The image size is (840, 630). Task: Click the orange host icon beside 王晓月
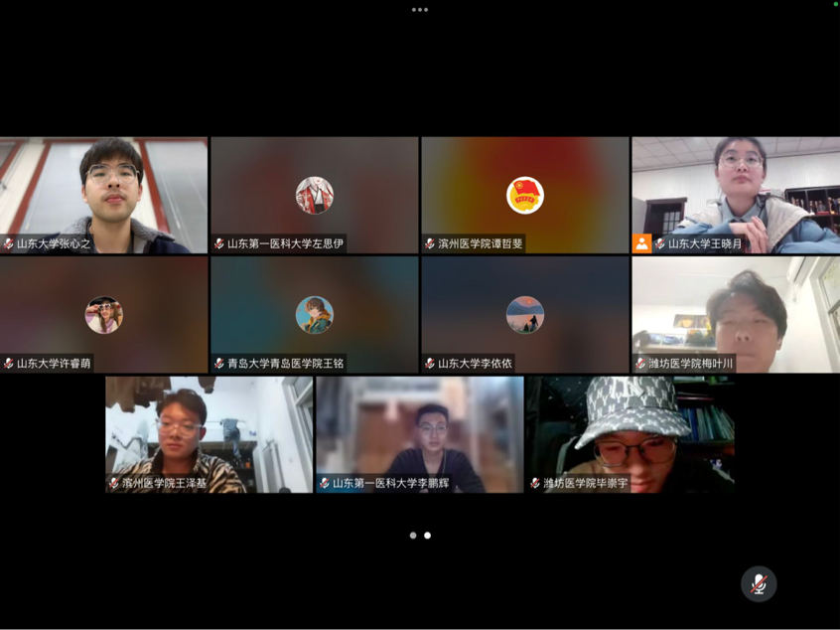pyautogui.click(x=641, y=243)
